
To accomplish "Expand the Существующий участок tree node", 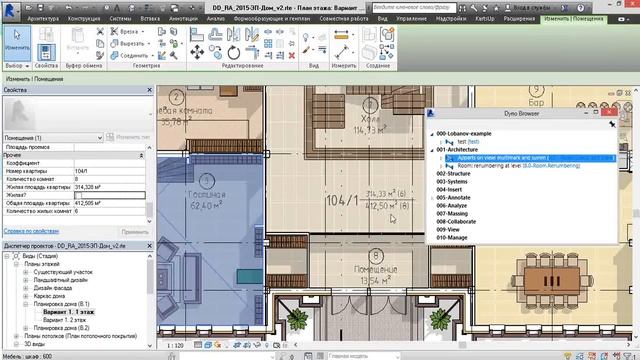I will pyautogui.click(x=26, y=272).
